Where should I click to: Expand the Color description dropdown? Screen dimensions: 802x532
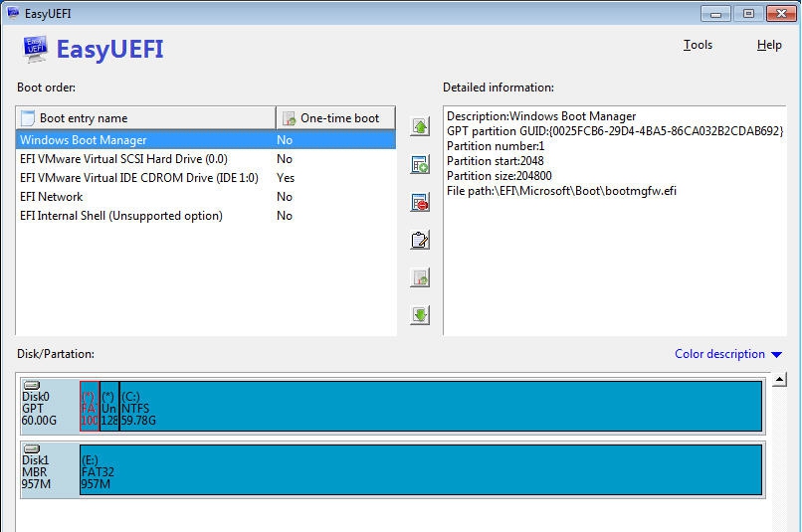click(728, 354)
